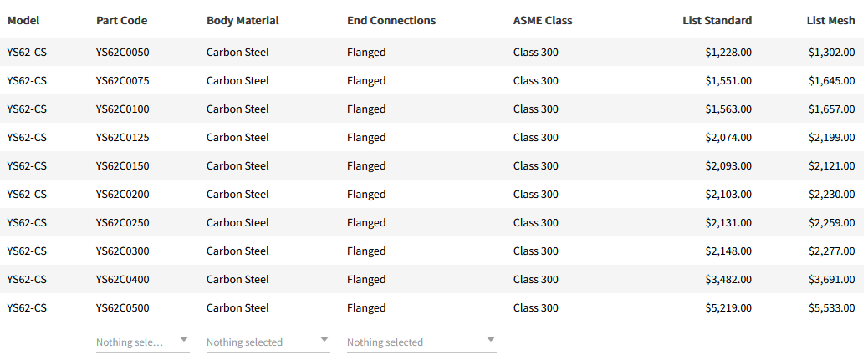Click the Model column header
Viewport: 868px width, 355px height.
(23, 20)
